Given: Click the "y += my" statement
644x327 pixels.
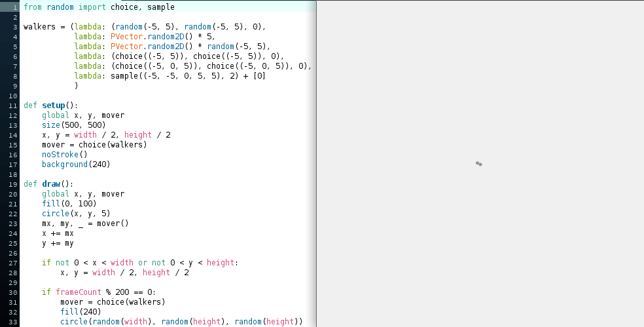Looking at the screenshot, I should pos(58,243).
